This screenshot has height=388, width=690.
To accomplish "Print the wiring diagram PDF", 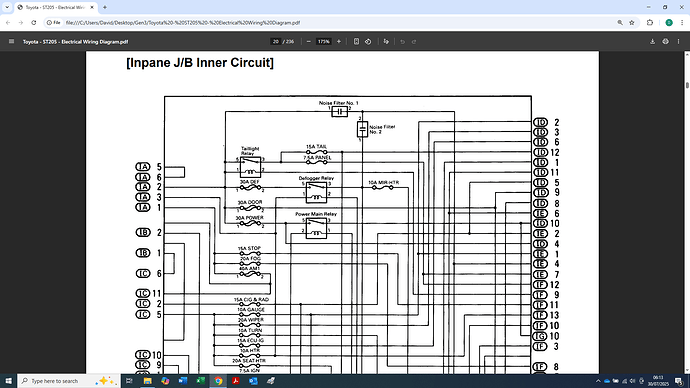I will coord(665,41).
